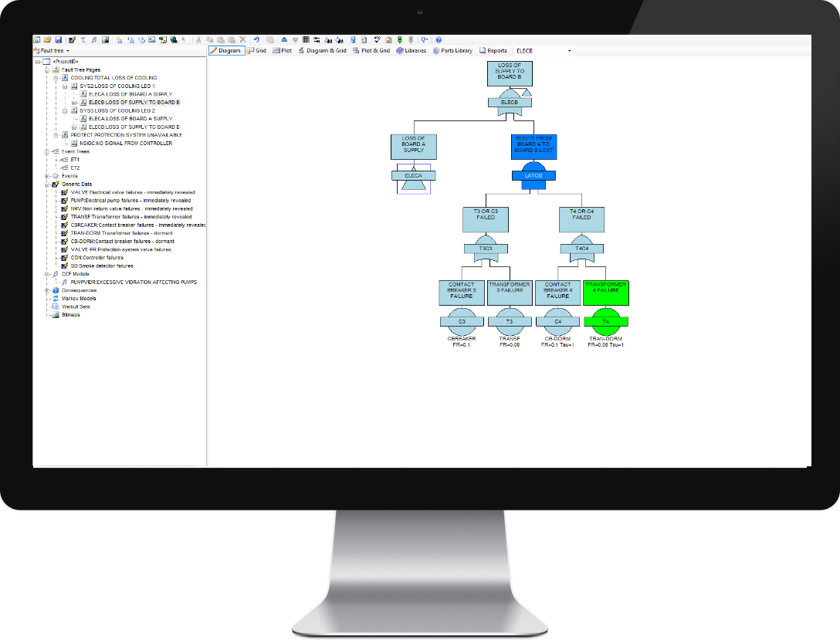
Task: Click the checkmark verify toolbar icon
Action: point(377,39)
